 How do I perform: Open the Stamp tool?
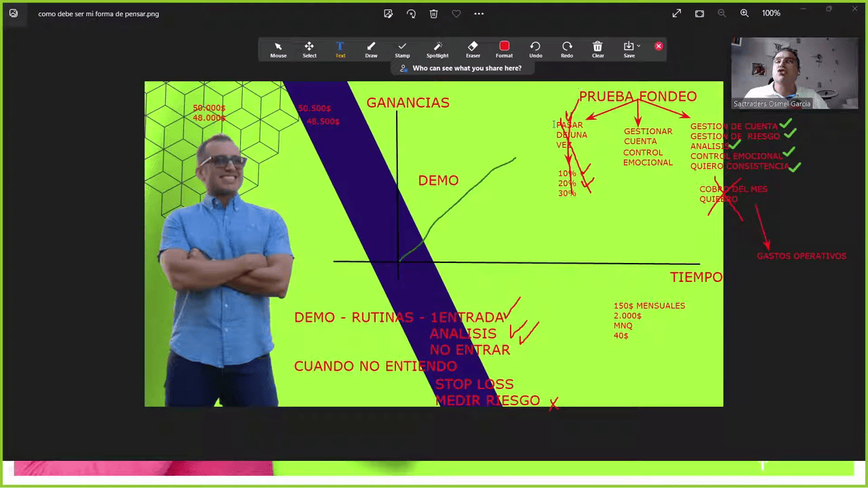402,49
